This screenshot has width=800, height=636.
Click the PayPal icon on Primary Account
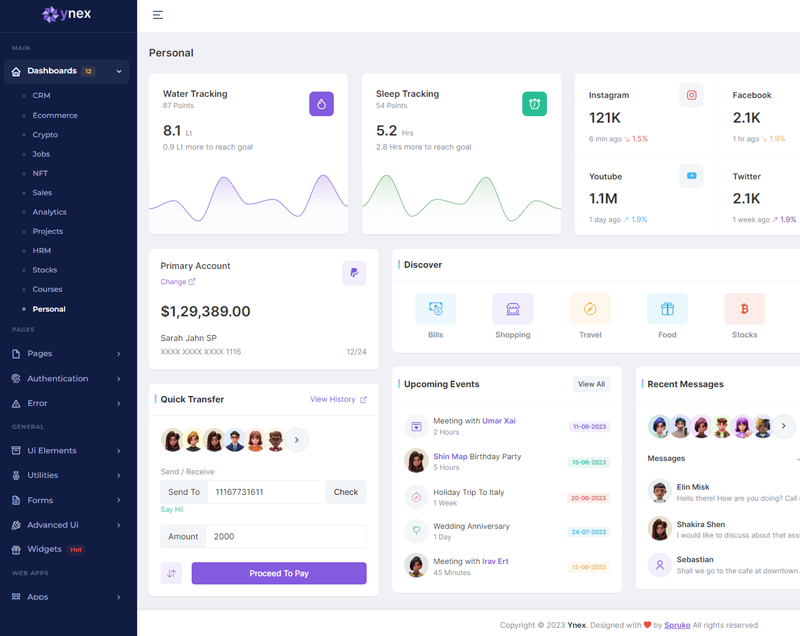[x=354, y=273]
